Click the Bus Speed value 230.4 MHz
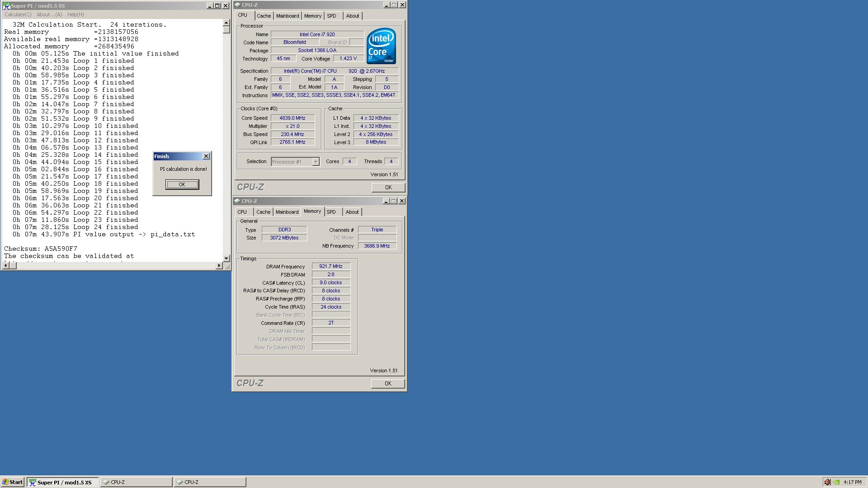The height and width of the screenshot is (488, 868). tap(292, 134)
